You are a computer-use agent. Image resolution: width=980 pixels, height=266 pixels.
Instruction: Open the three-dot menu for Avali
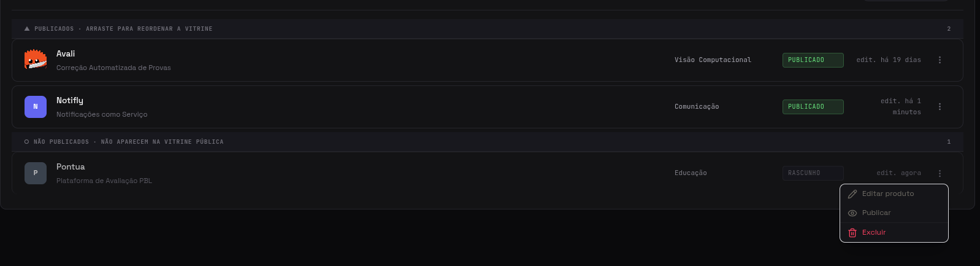click(940, 60)
